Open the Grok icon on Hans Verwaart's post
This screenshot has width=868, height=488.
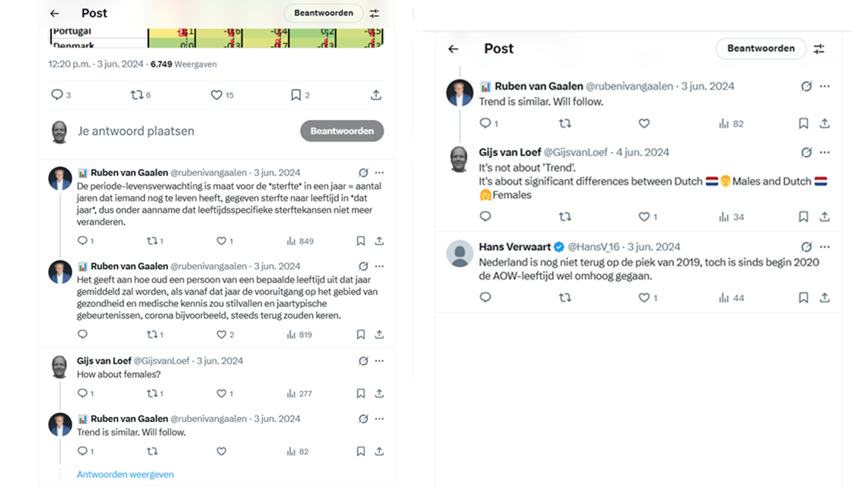[806, 247]
